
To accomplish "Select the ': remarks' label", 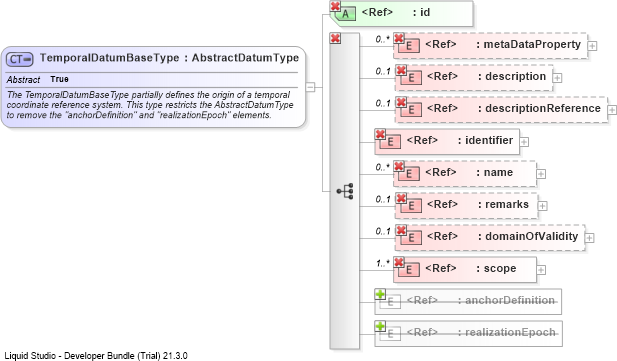I will (503, 204).
